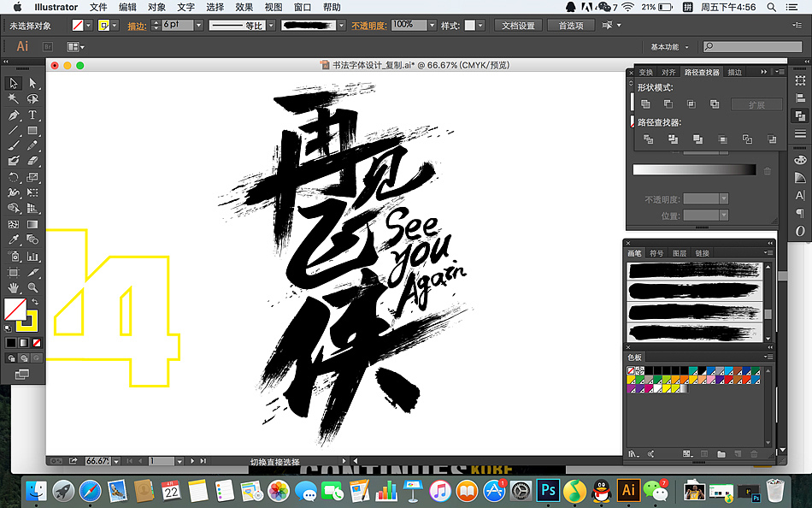This screenshot has width=812, height=508.
Task: Select the Gradient tool
Action: [32, 224]
